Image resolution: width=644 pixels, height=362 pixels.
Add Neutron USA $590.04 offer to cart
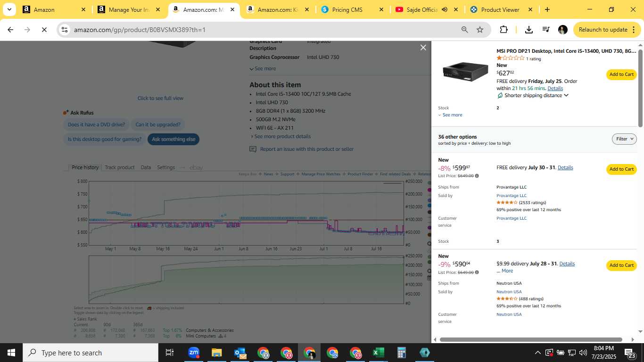(621, 265)
